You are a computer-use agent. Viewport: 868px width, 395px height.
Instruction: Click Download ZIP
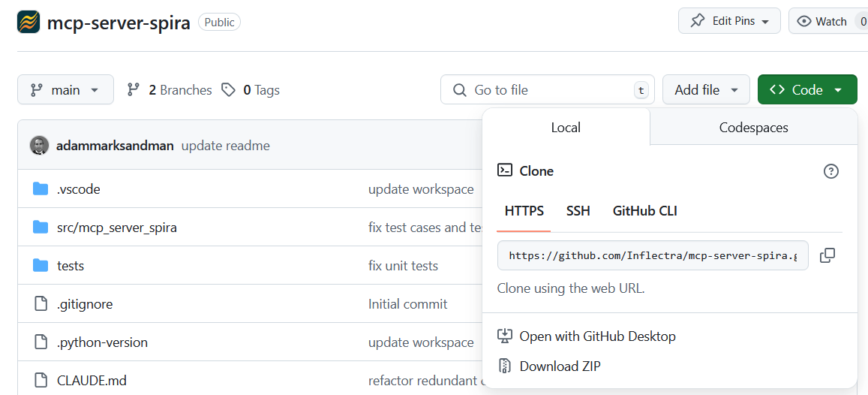[559, 366]
